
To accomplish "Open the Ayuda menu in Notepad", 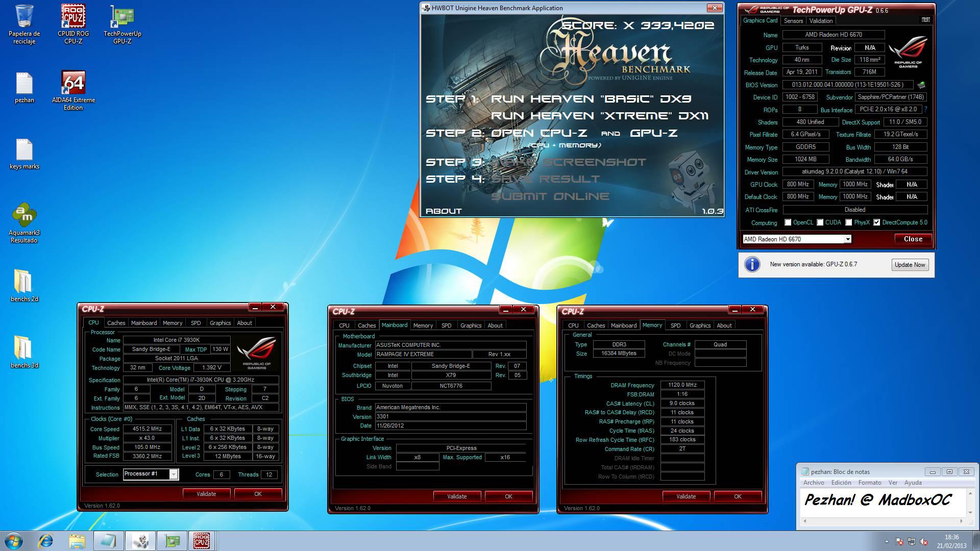I will tap(913, 483).
